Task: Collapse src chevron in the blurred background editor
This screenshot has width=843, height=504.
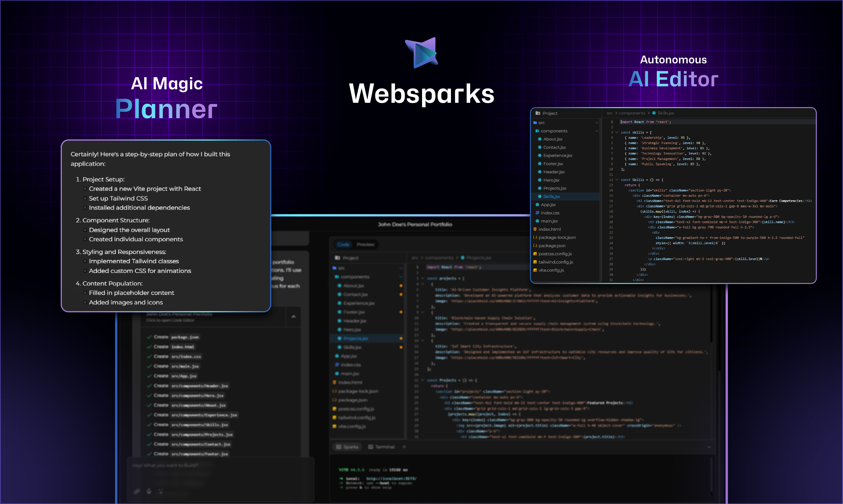Action: point(401,268)
